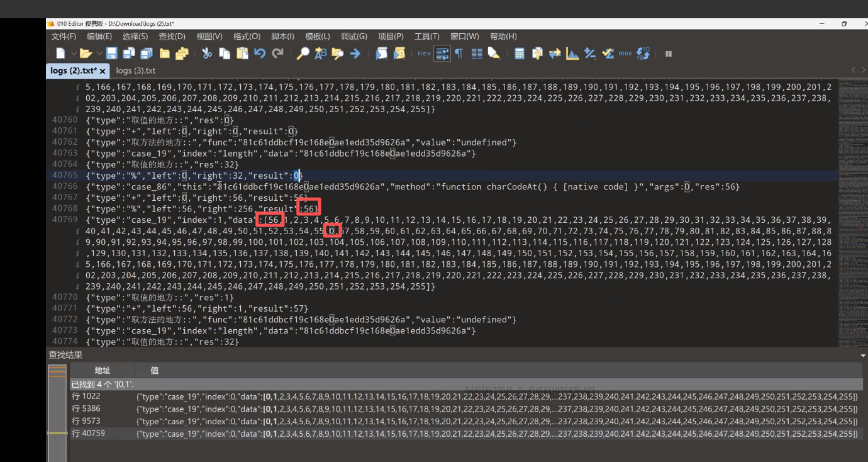
Task: Click the mov disassembler icon
Action: pyautogui.click(x=625, y=54)
